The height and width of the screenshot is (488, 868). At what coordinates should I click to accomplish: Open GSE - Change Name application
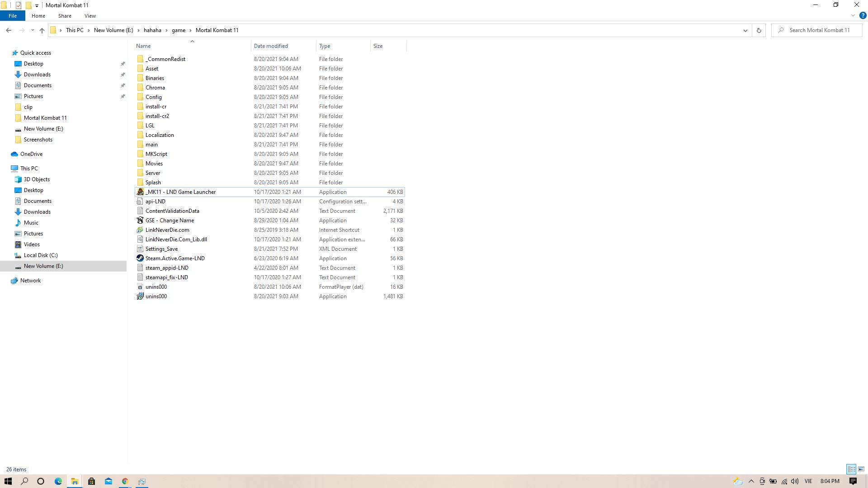pos(170,220)
